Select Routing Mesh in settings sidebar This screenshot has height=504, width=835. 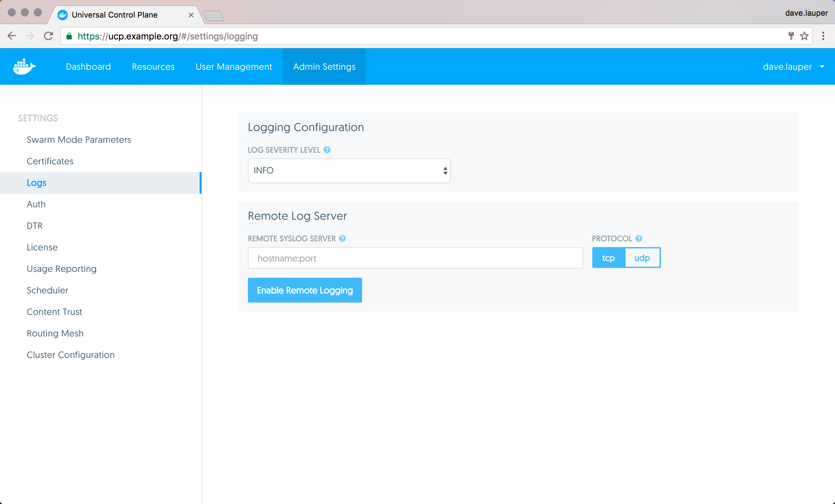tap(55, 333)
